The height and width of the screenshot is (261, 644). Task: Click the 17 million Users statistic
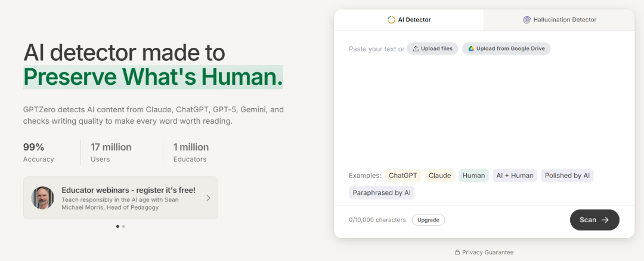(x=112, y=153)
